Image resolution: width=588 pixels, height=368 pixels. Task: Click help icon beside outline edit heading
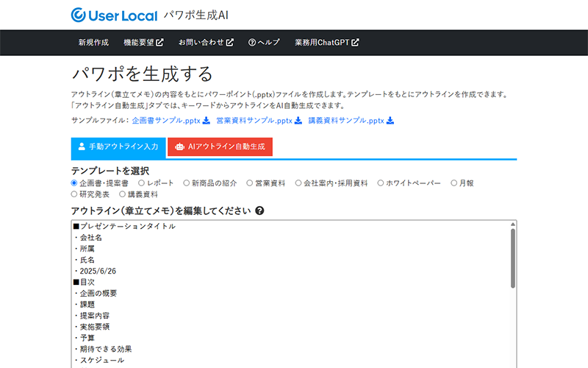[x=259, y=210]
